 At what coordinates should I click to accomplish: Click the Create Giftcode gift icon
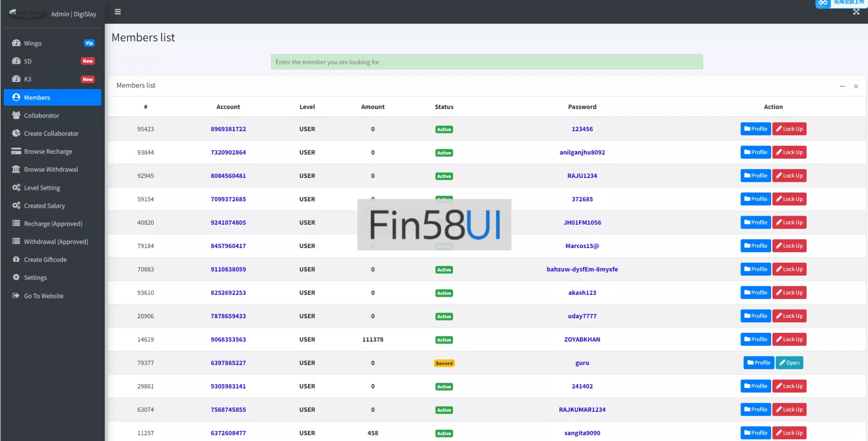click(x=16, y=259)
